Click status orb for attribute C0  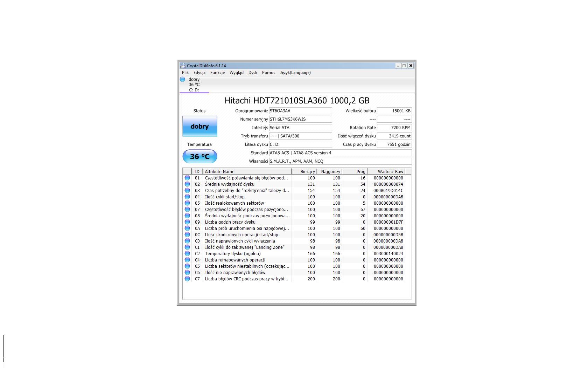pyautogui.click(x=187, y=241)
